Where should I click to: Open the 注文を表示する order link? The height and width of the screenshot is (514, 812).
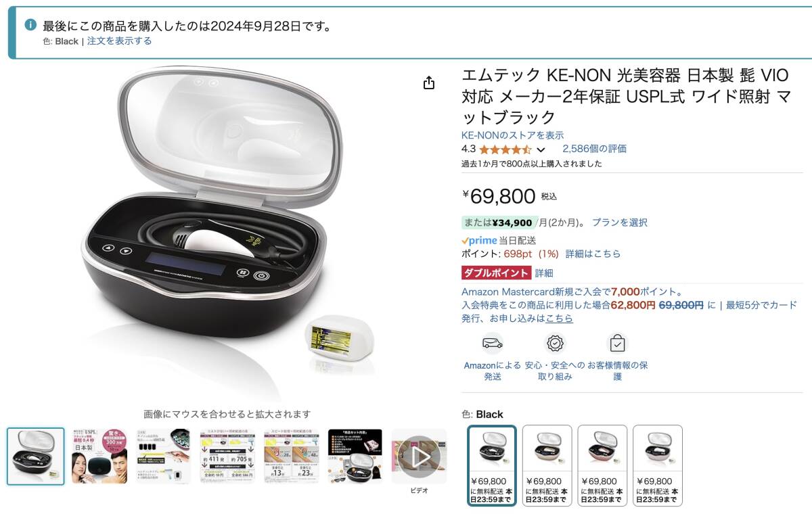point(119,41)
